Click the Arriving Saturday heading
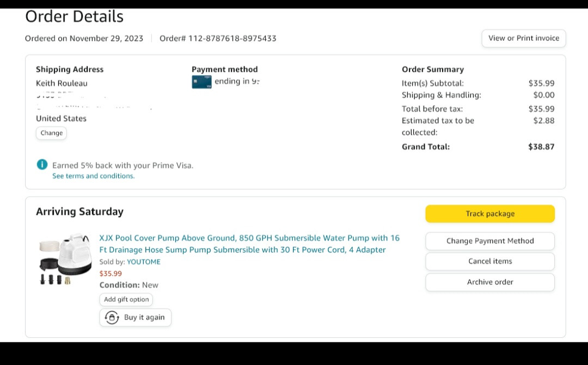Image resolution: width=588 pixels, height=365 pixels. coord(79,212)
